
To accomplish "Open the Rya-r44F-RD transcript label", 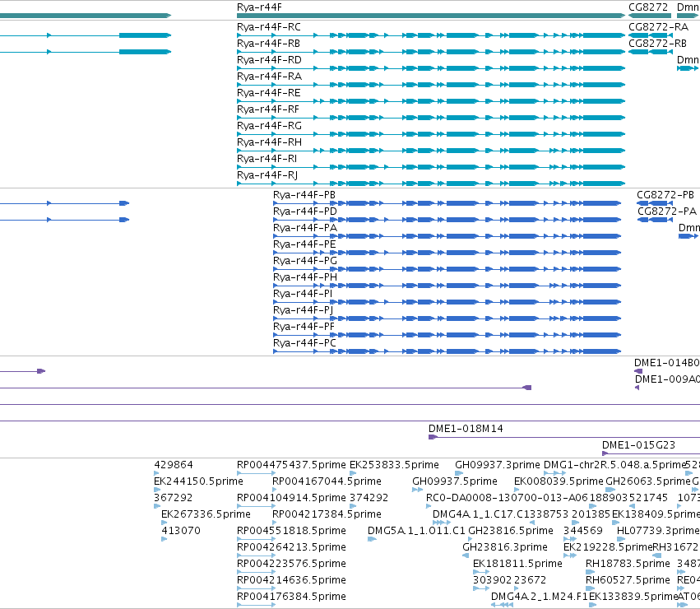I will (269, 60).
